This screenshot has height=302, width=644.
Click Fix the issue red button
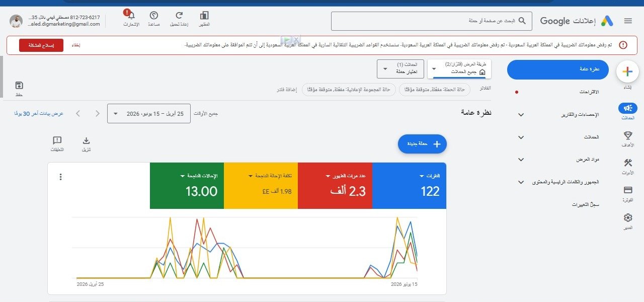tap(41, 45)
